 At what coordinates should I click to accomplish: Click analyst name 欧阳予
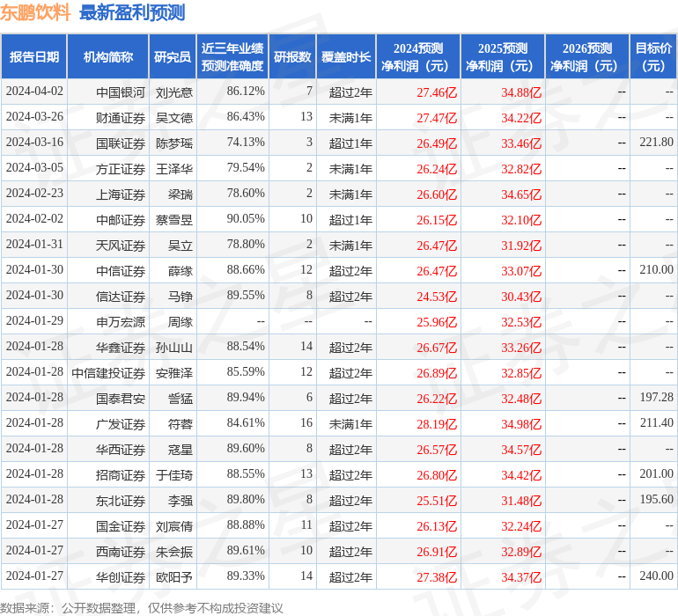174,576
